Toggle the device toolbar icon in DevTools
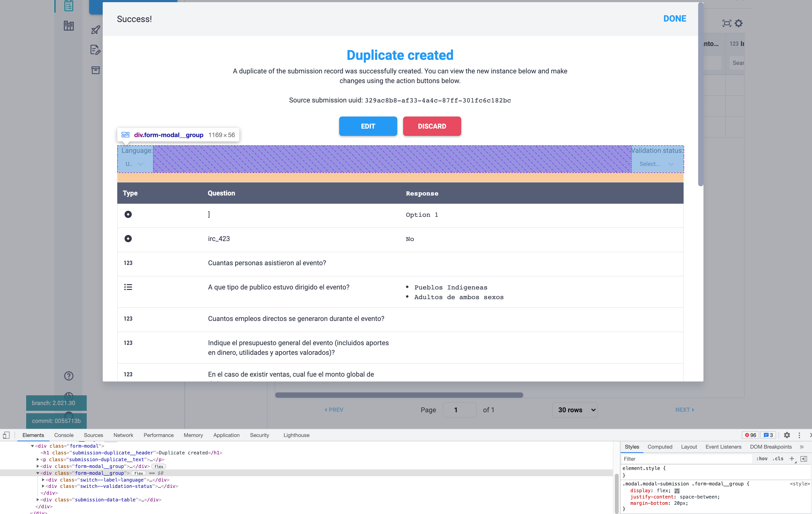The height and width of the screenshot is (514, 812). (6, 435)
